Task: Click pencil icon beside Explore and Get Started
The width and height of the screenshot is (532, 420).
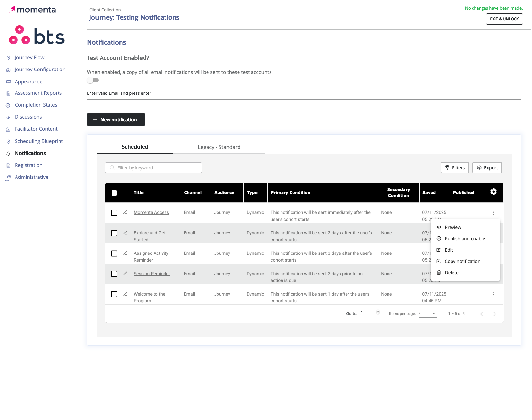Action: click(125, 233)
